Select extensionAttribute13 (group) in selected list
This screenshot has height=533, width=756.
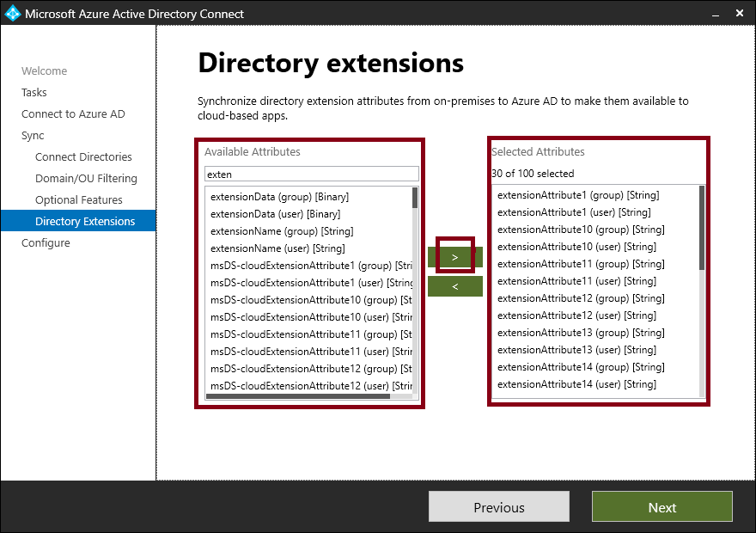[x=581, y=333]
